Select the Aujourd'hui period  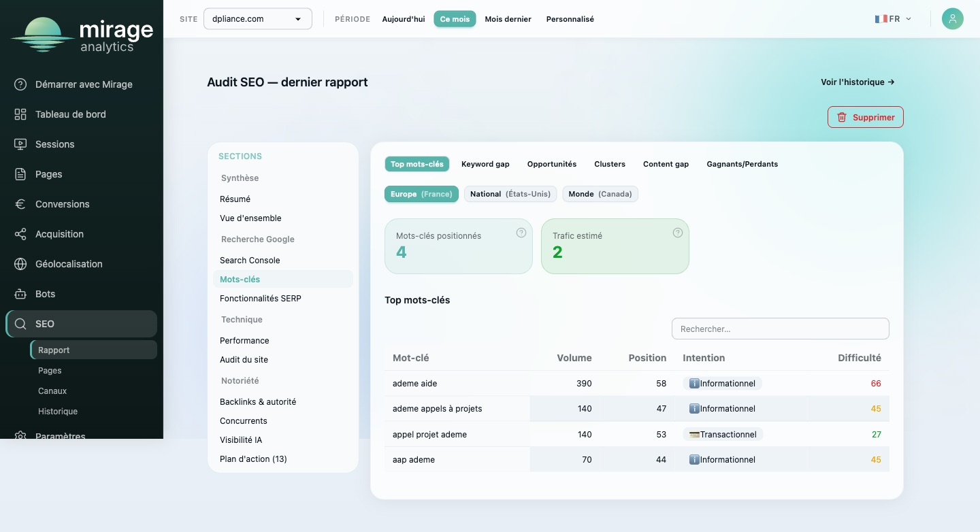coord(404,19)
